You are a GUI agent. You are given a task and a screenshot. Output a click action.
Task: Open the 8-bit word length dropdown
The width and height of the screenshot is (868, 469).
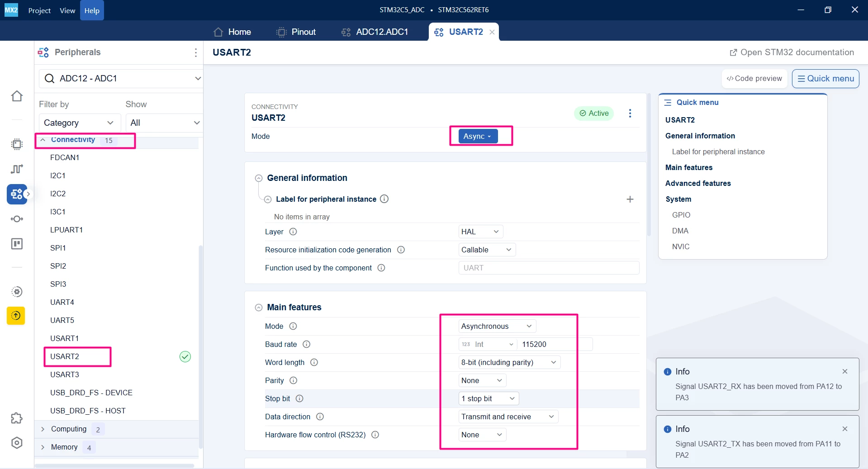509,362
